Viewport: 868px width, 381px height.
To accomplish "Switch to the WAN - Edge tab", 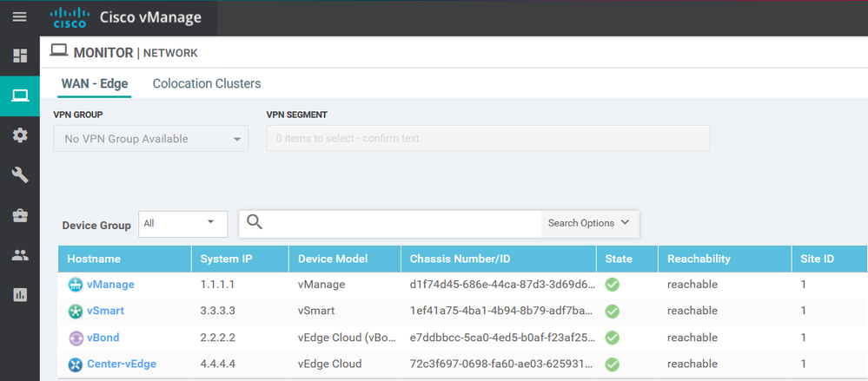I will coord(95,83).
